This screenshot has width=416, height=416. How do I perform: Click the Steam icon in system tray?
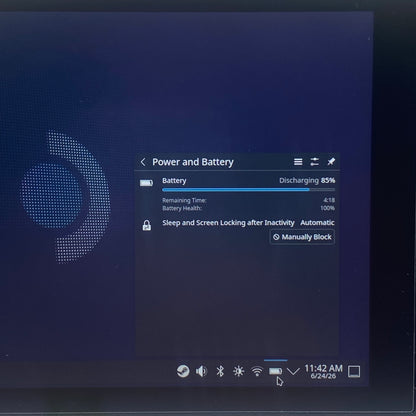183,371
